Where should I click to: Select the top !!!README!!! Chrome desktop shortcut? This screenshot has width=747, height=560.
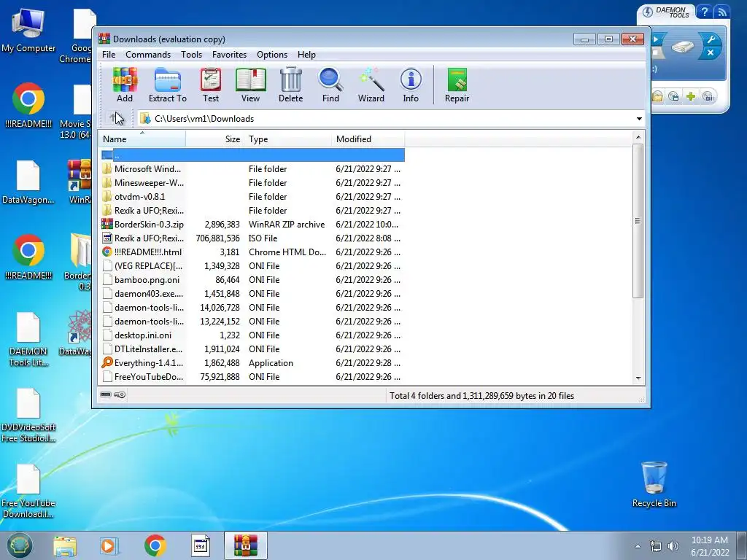(x=28, y=106)
